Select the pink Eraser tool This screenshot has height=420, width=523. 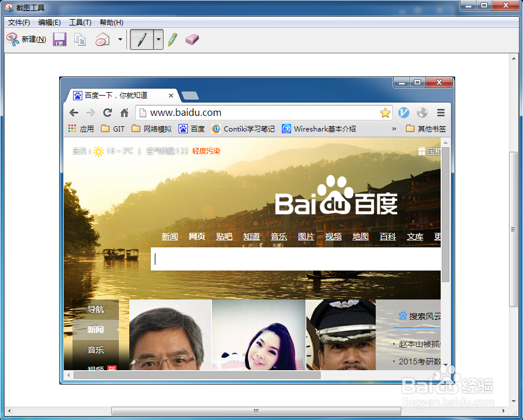192,39
